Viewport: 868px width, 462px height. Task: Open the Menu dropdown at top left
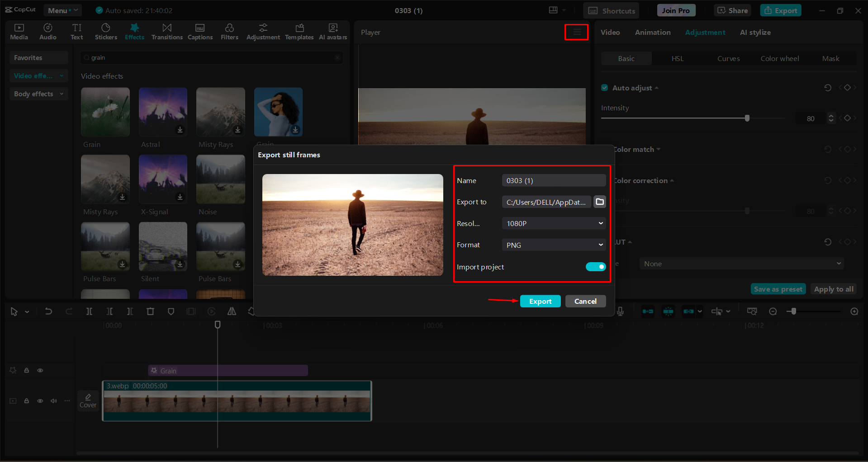tap(62, 10)
